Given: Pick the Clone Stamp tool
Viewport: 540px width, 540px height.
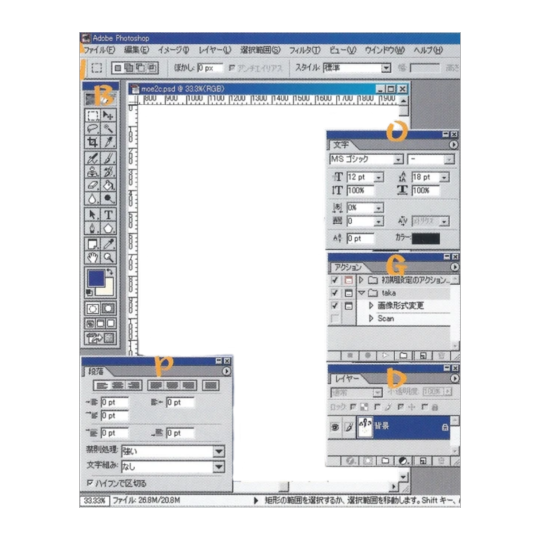Looking at the screenshot, I should [92, 172].
